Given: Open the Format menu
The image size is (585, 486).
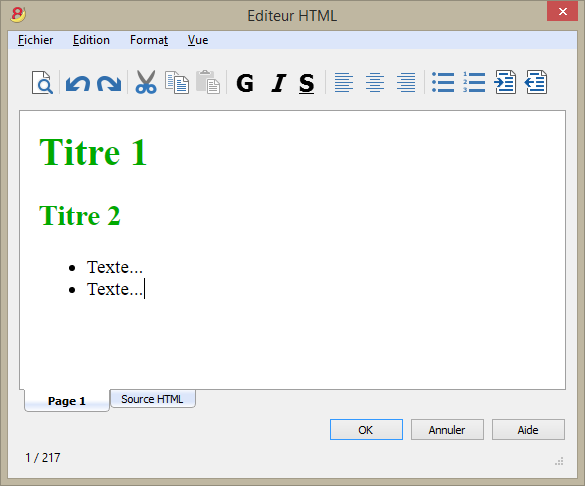Looking at the screenshot, I should coord(149,40).
